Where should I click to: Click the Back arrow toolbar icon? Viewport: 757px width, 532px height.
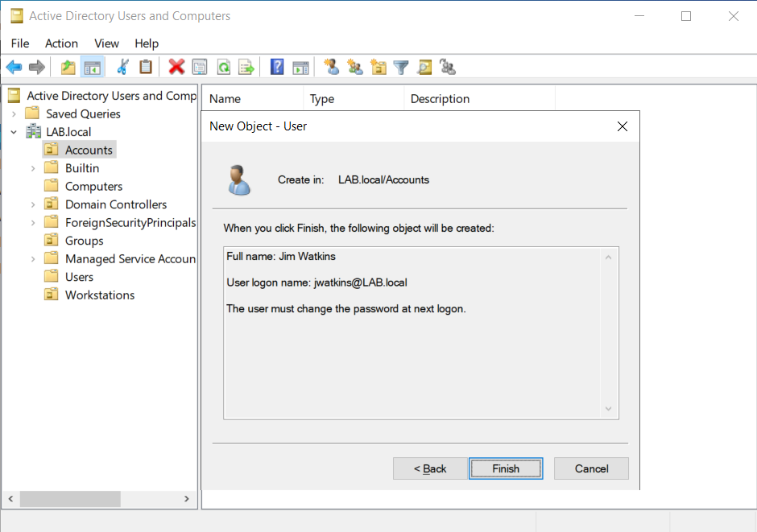click(14, 67)
